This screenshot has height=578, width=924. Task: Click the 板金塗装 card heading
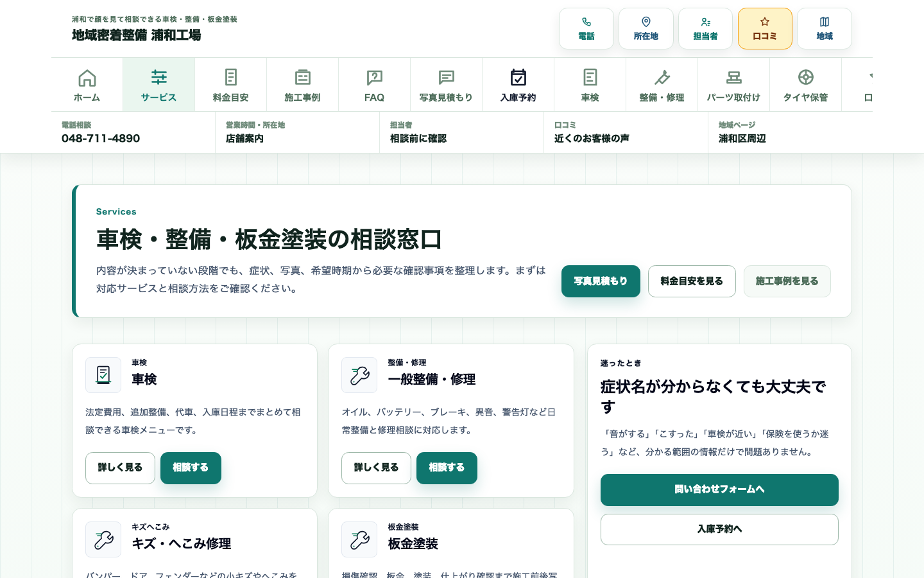(x=413, y=544)
